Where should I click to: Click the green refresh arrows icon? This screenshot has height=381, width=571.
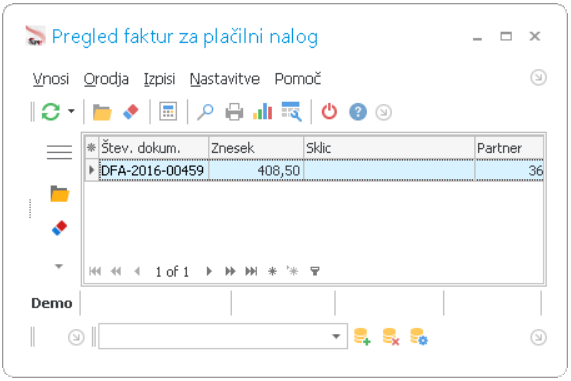pos(51,111)
